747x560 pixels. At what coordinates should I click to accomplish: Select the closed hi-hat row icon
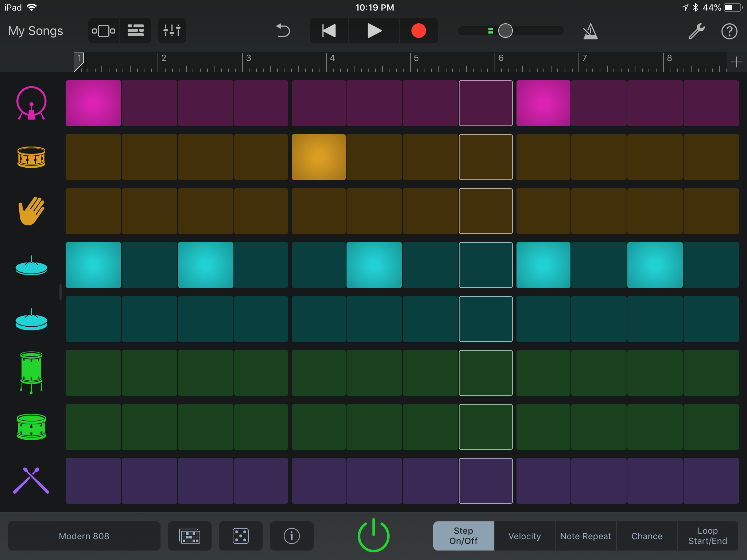pyautogui.click(x=31, y=265)
